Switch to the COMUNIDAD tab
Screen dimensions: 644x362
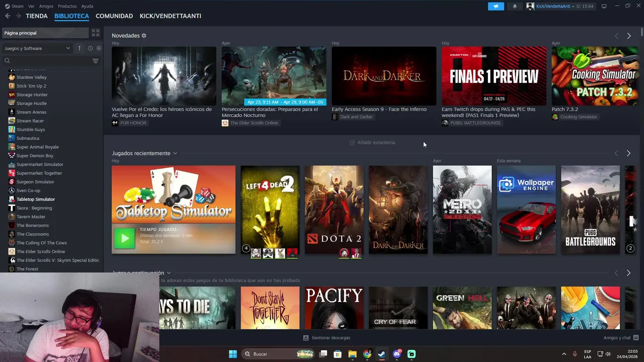(114, 16)
